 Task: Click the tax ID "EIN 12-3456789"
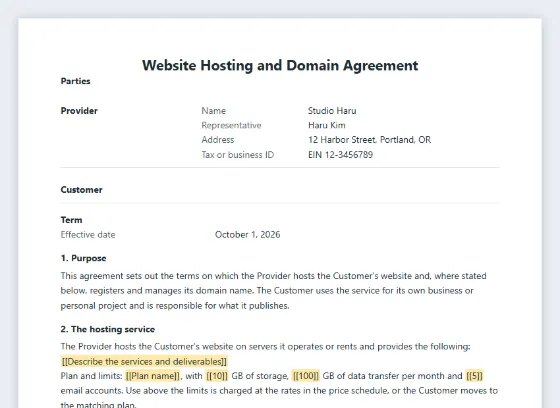[340, 155]
